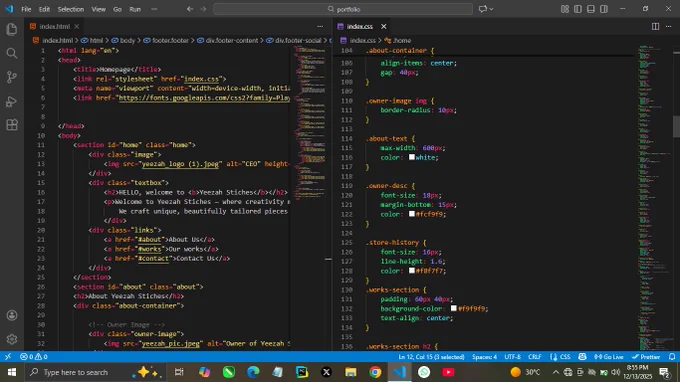Close the index.css tab
Screen dimensions: 680x382
click(383, 26)
